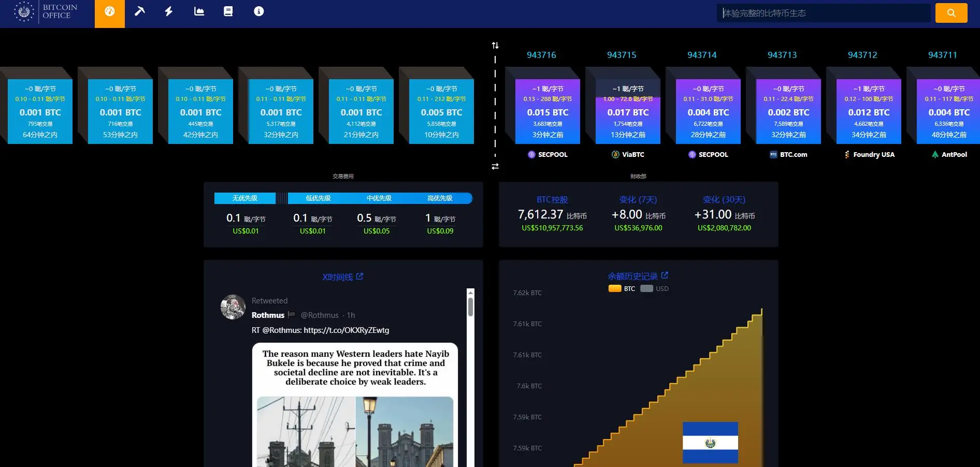
Task: Open pending mempool block with 5,858 transactions
Action: point(441,111)
